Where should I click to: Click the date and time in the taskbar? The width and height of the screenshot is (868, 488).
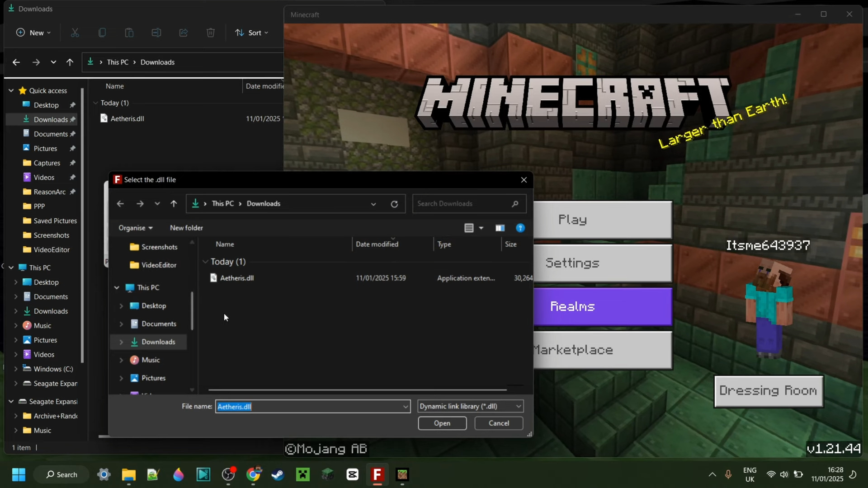point(827,474)
